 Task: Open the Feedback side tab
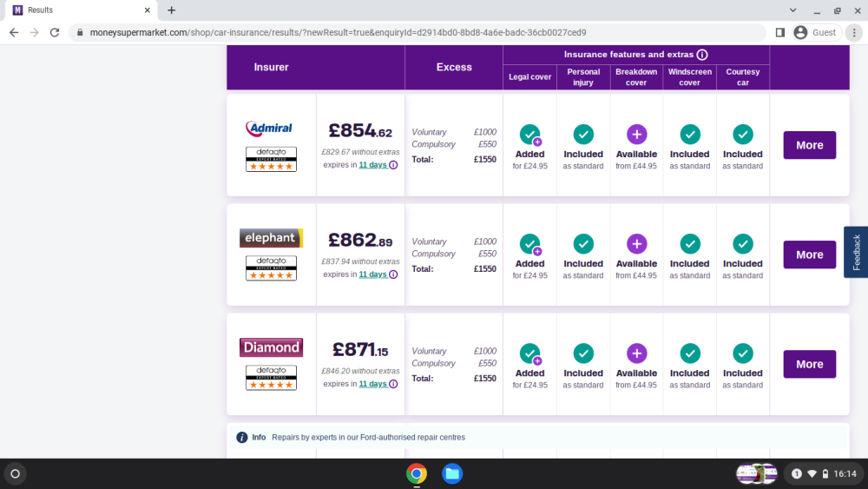tap(856, 252)
